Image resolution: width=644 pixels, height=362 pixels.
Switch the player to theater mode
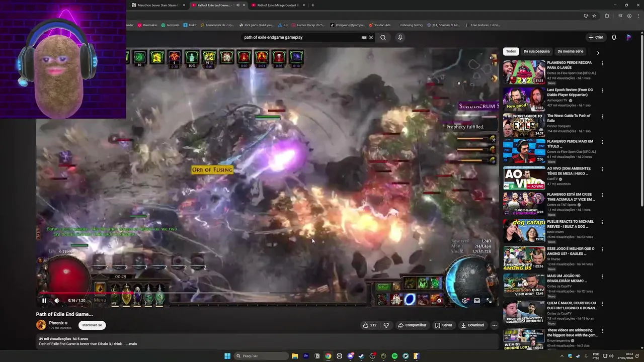pos(477,301)
